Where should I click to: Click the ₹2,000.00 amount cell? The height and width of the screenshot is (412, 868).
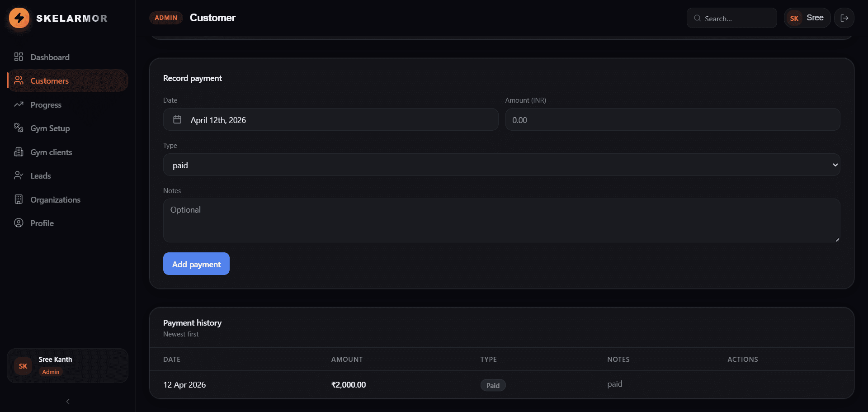349,384
